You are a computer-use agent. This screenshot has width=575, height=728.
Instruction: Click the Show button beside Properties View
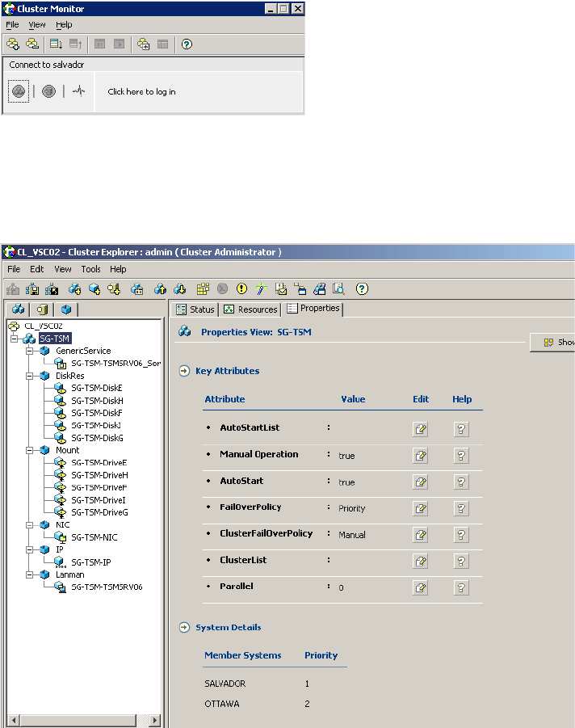tap(552, 342)
